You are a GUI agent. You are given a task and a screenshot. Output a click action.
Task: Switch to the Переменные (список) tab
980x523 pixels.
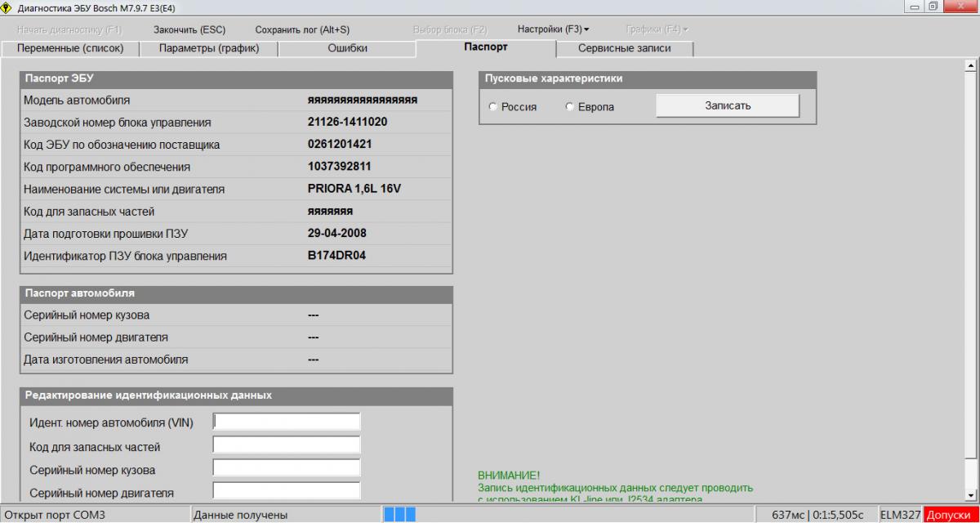(70, 49)
